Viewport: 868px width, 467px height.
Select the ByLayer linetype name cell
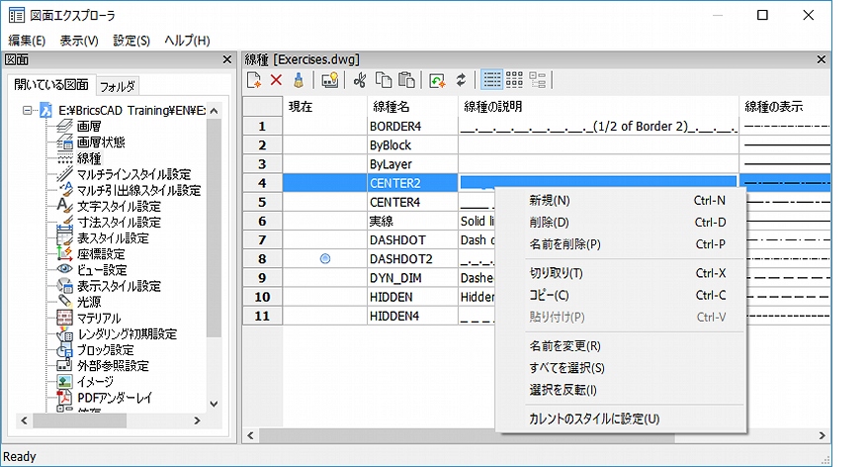tap(412, 164)
